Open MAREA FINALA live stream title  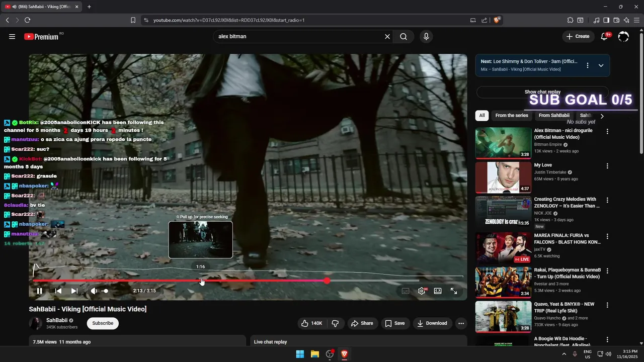coord(567,238)
